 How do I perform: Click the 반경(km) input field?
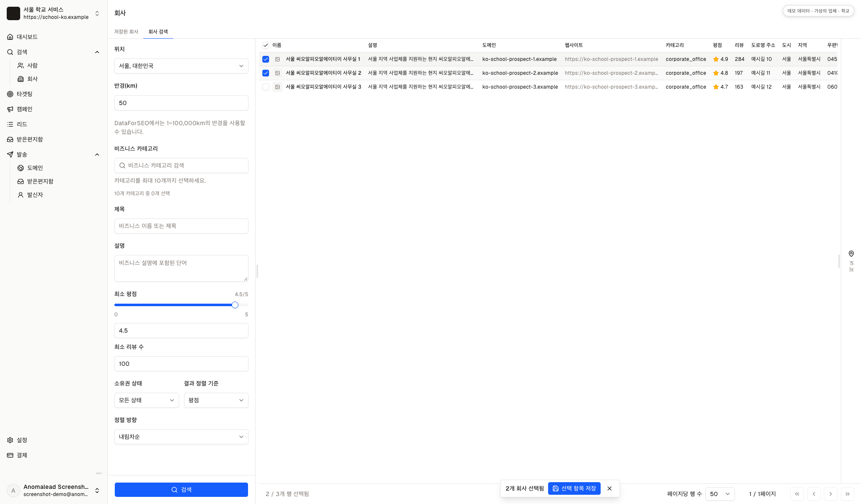(181, 103)
